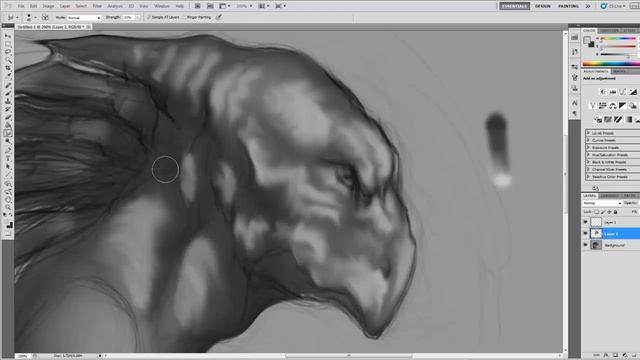640x360 pixels.
Task: Click the Brightness/Contrast adjustment icon
Action: (x=603, y=91)
